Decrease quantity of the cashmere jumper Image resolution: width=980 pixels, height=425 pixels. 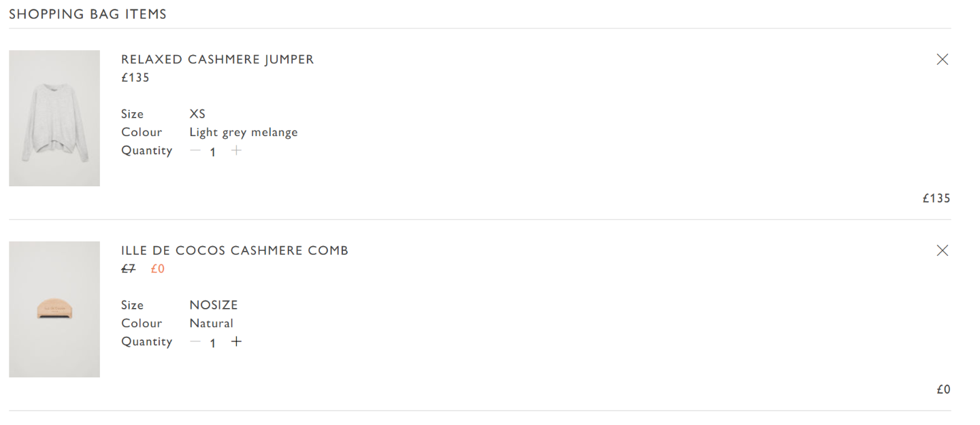[195, 150]
